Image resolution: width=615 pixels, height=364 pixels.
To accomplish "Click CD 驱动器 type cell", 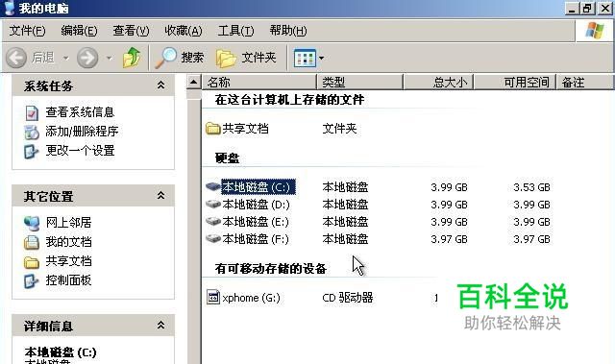I will click(348, 298).
